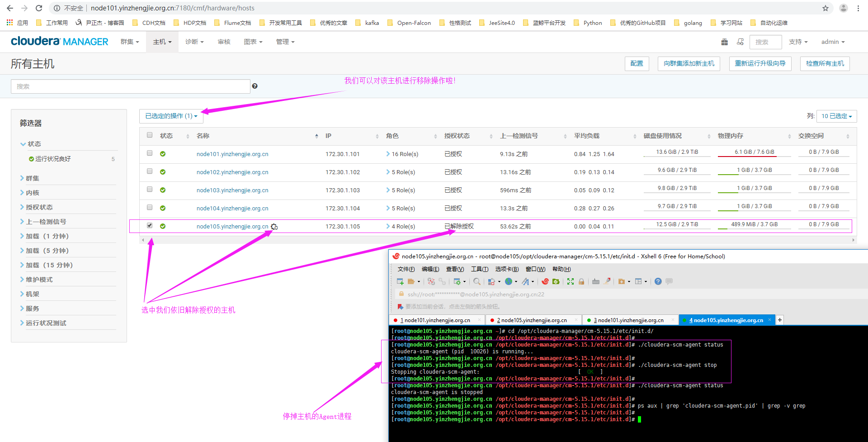Click the highlight pen icon in Xshell
868x442 pixels.
click(607, 281)
